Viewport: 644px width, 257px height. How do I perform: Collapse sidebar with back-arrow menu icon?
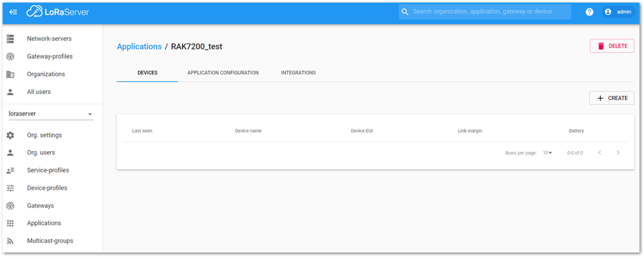pyautogui.click(x=13, y=12)
